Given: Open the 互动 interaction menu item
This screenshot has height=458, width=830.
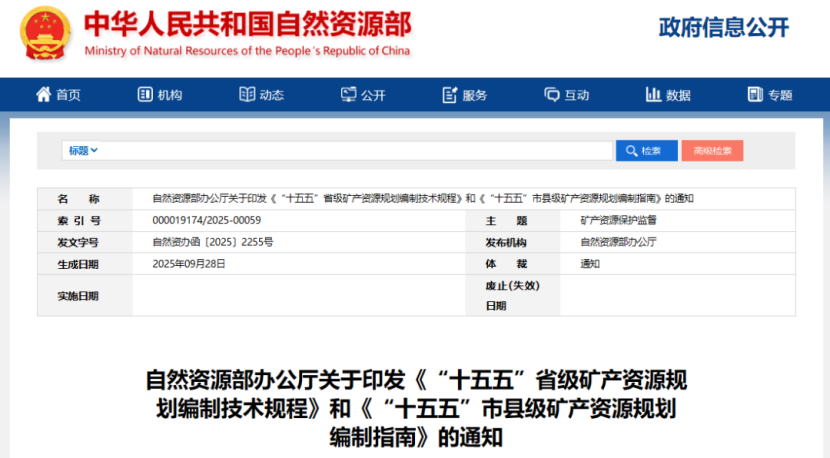Looking at the screenshot, I should tap(577, 95).
